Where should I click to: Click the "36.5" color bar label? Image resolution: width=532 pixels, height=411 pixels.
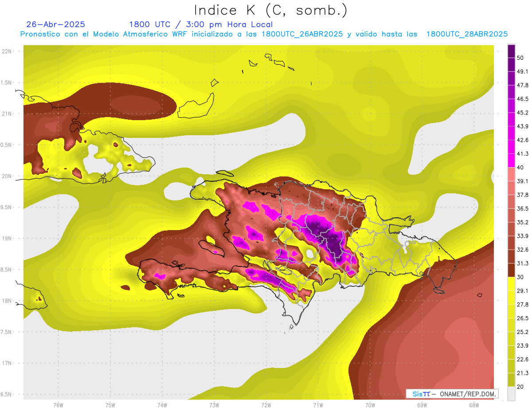(523, 209)
